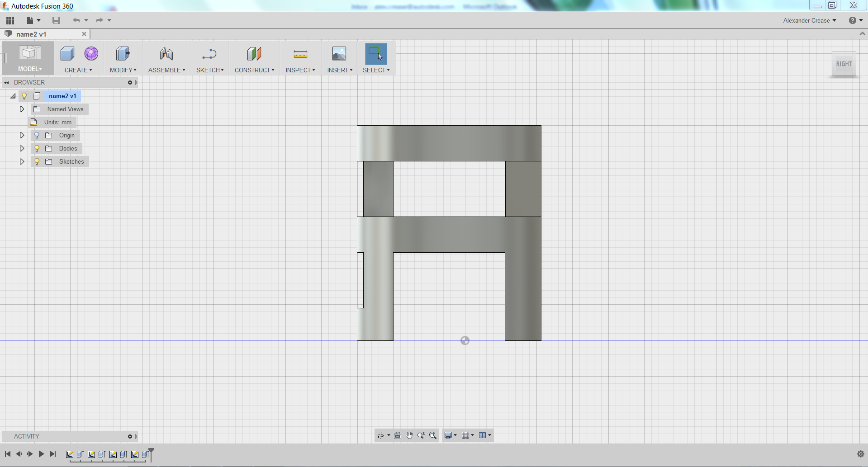Expand the Bodies tree node

pyautogui.click(x=22, y=148)
